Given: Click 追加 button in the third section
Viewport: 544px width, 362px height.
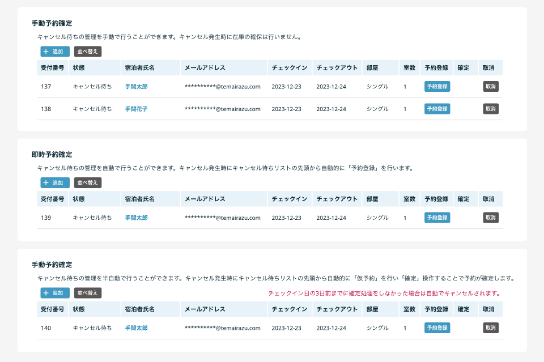Looking at the screenshot, I should tap(55, 293).
